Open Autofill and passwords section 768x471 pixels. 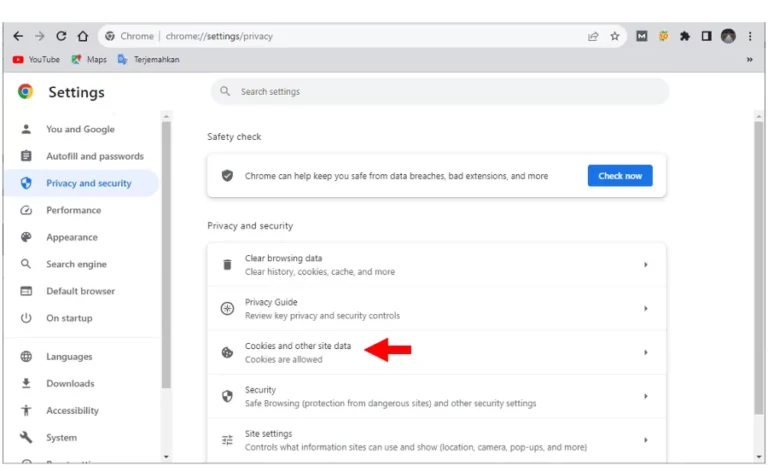(82, 156)
